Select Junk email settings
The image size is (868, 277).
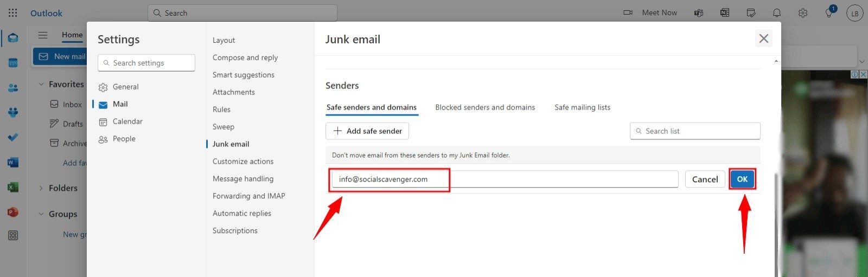pos(231,144)
